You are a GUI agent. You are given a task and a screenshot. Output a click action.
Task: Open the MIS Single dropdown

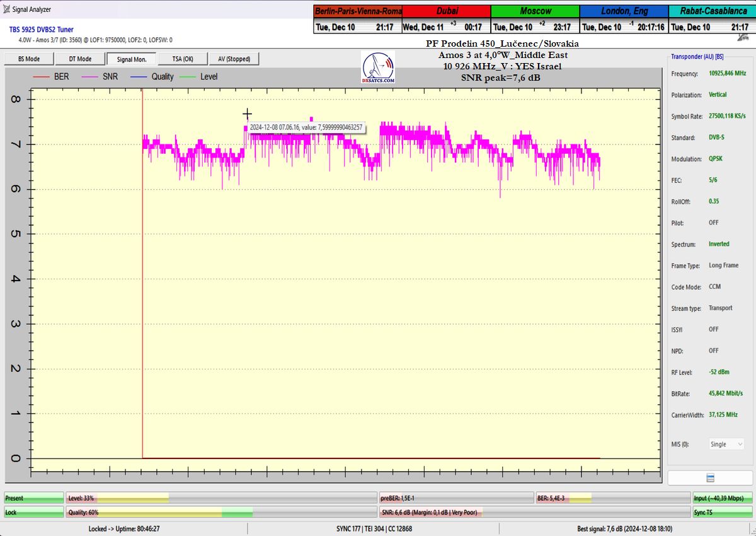coord(726,444)
